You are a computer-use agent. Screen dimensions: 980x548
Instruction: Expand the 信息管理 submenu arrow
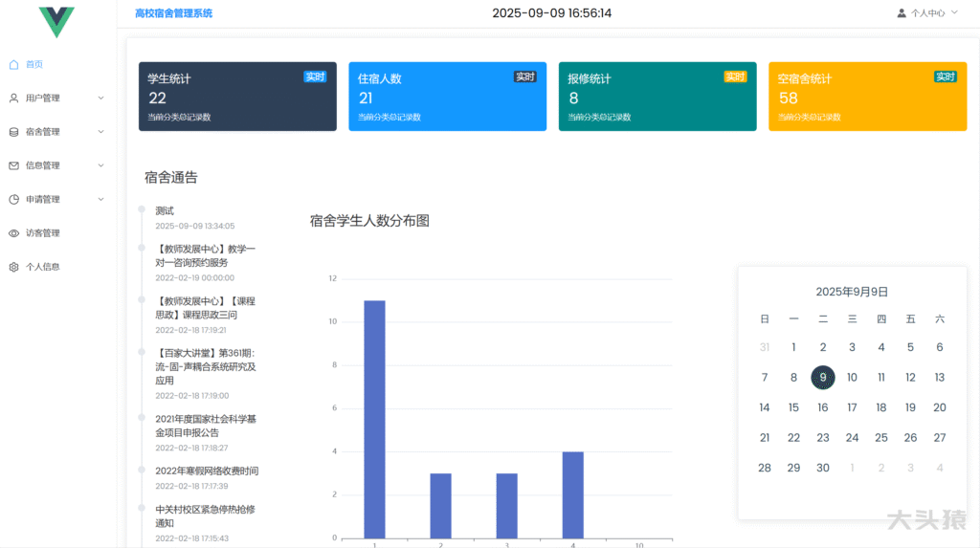[x=100, y=165]
